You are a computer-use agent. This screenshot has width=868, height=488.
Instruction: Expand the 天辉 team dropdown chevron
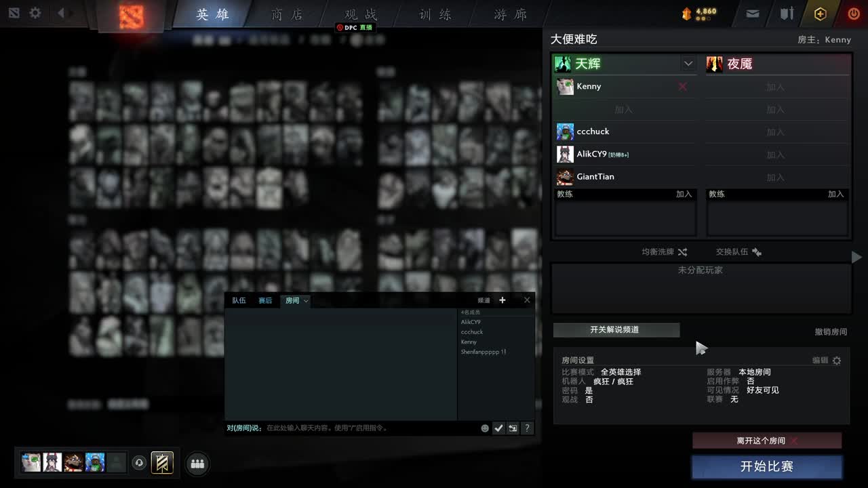[688, 63]
